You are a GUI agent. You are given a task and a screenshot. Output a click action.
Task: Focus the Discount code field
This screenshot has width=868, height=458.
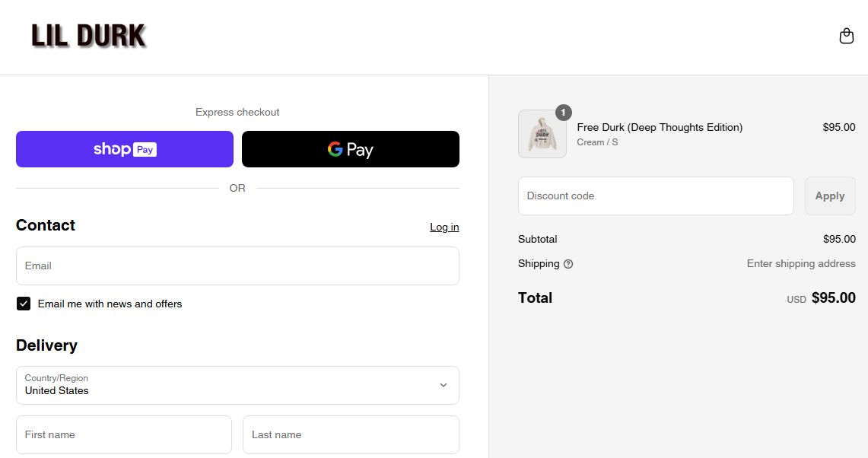(656, 196)
